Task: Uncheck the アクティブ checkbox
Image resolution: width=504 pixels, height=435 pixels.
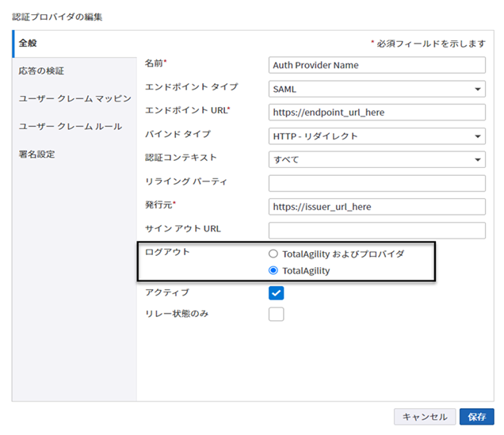Action: click(276, 293)
